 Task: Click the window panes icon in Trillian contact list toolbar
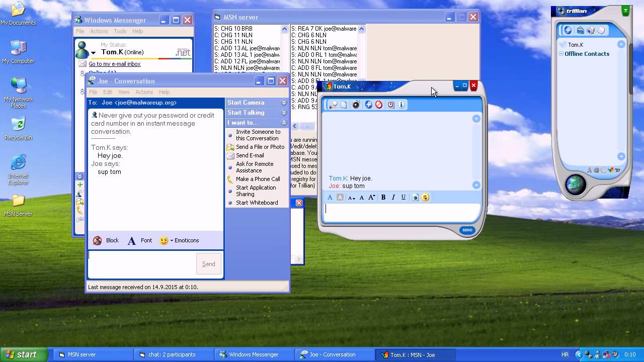591,30
